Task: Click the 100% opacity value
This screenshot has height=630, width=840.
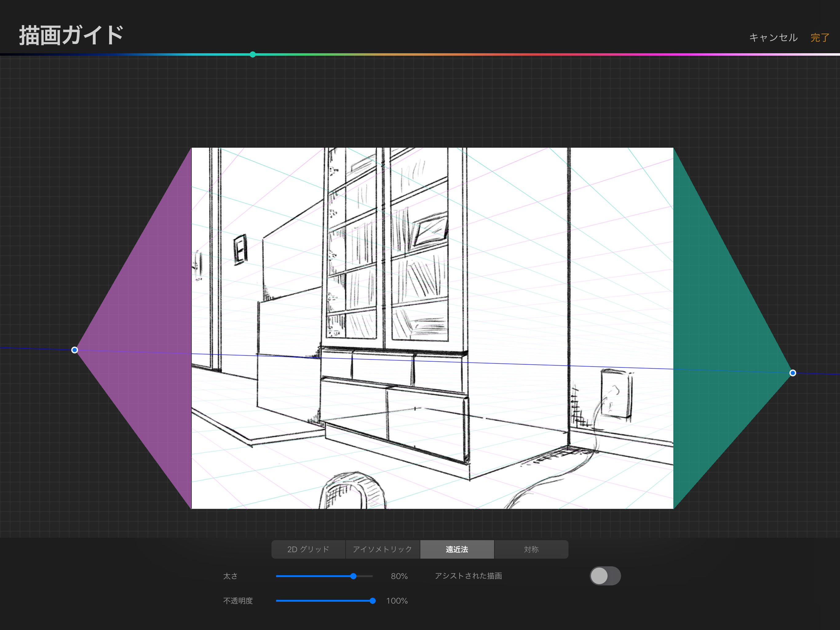Action: click(x=397, y=601)
